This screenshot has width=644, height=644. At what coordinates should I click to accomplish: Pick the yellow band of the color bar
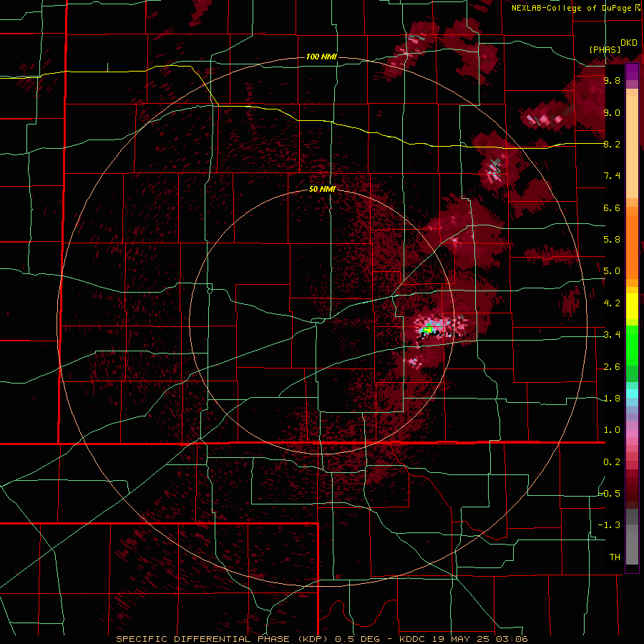click(x=632, y=306)
